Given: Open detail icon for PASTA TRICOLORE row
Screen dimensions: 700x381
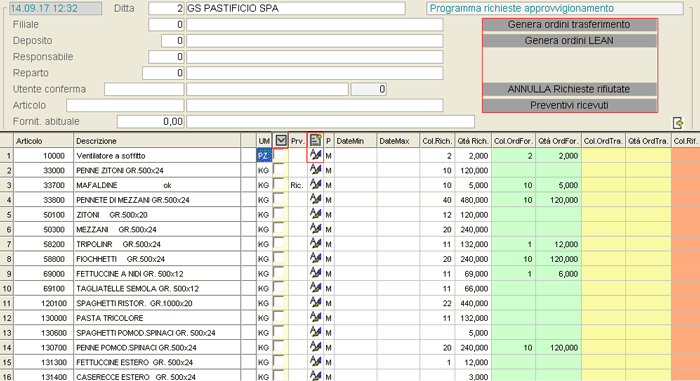Looking at the screenshot, I should coord(316,317).
